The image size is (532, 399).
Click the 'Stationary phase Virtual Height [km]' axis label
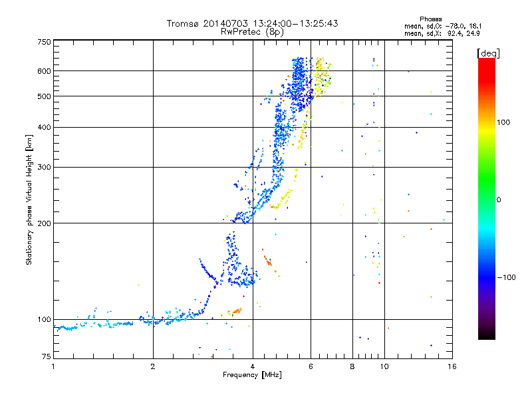click(x=29, y=199)
